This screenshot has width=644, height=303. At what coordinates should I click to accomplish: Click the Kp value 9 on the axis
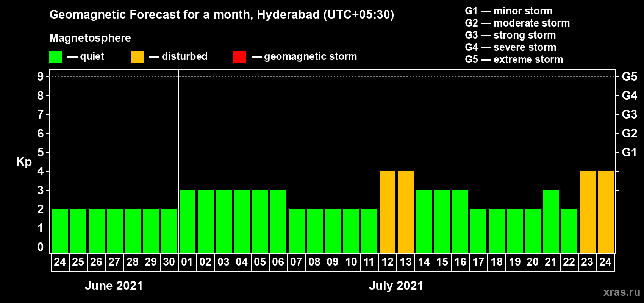(x=41, y=77)
